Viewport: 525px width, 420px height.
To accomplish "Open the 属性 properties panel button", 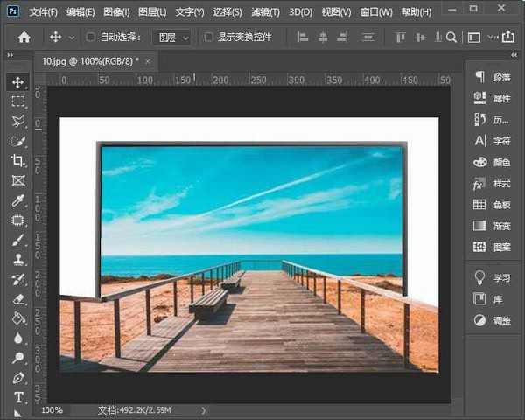I will click(x=493, y=98).
